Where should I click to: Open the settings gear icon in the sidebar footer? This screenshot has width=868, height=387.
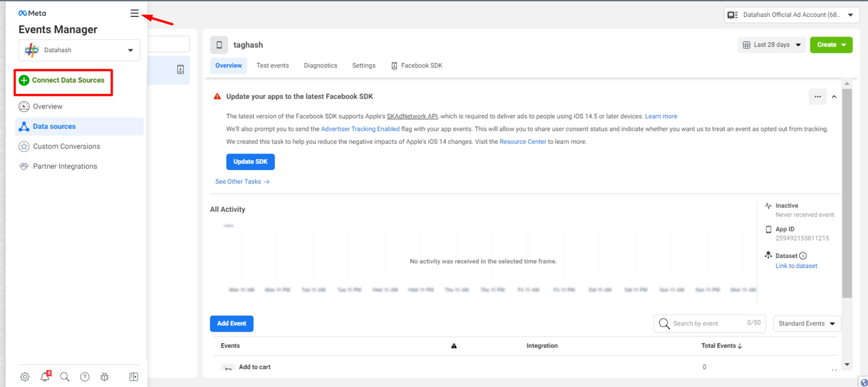(25, 377)
